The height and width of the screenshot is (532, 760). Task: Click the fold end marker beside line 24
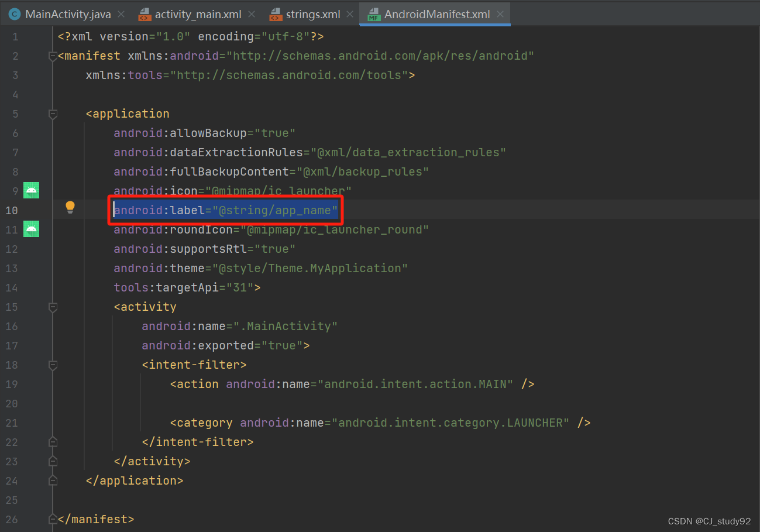52,480
